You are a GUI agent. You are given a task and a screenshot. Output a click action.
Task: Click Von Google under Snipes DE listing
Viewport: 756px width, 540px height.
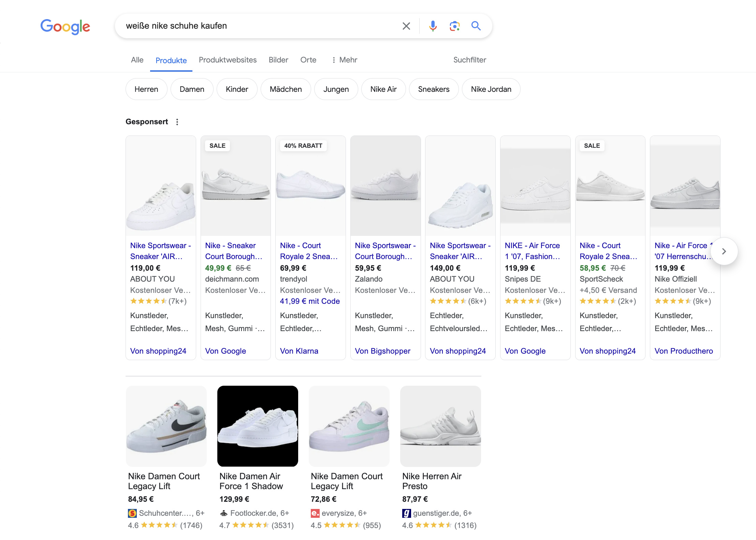(525, 351)
